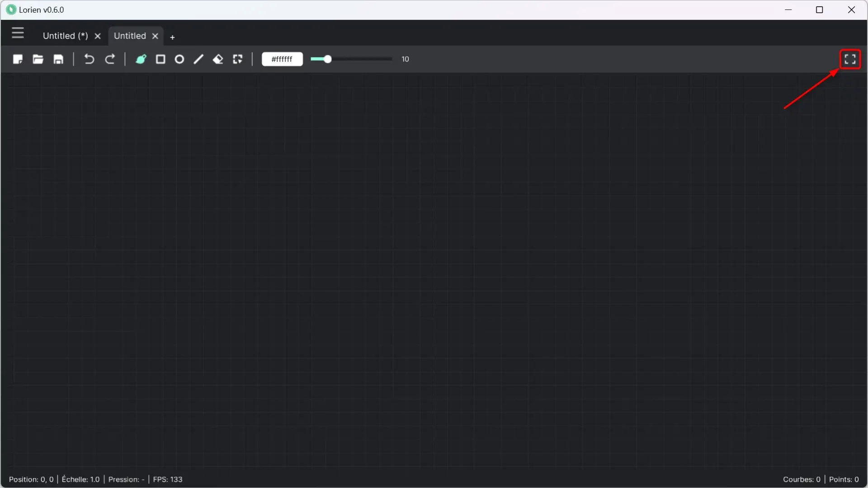The image size is (868, 488).
Task: Save the file with floppy icon
Action: pyautogui.click(x=58, y=59)
